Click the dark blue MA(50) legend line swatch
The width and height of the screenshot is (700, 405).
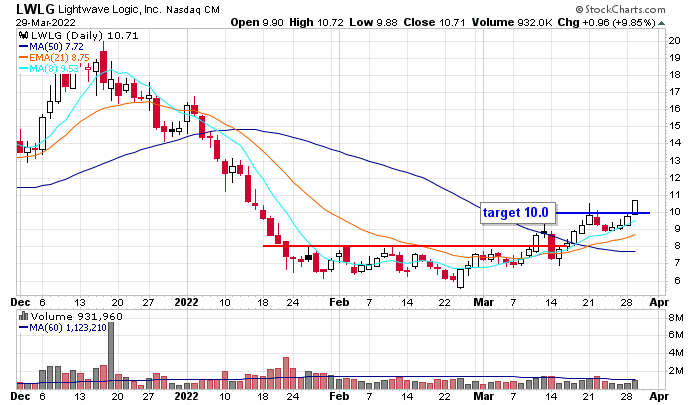point(23,46)
